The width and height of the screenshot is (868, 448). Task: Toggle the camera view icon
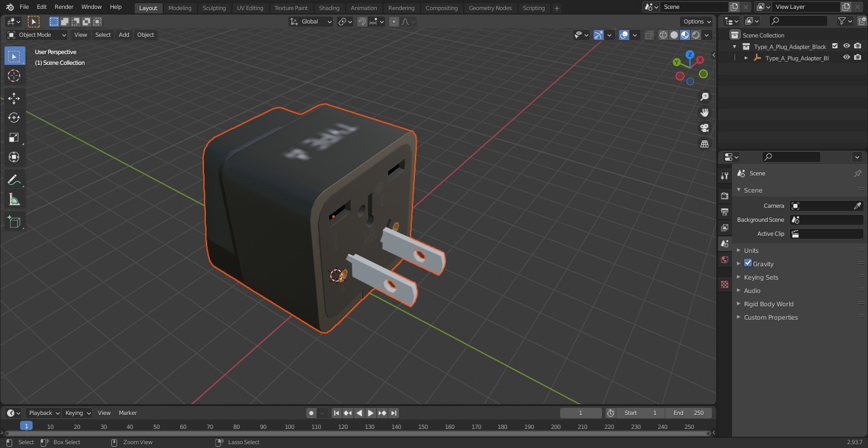(x=704, y=128)
